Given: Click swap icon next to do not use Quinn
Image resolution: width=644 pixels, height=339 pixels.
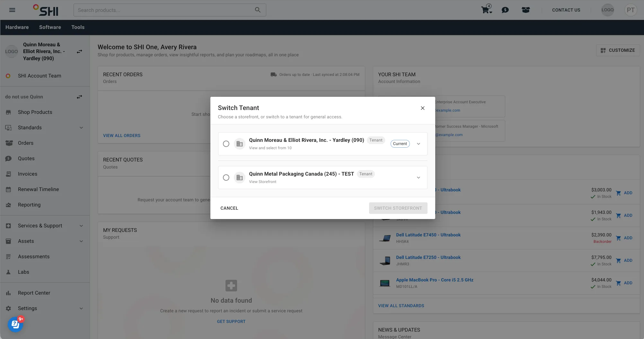Looking at the screenshot, I should (x=79, y=97).
